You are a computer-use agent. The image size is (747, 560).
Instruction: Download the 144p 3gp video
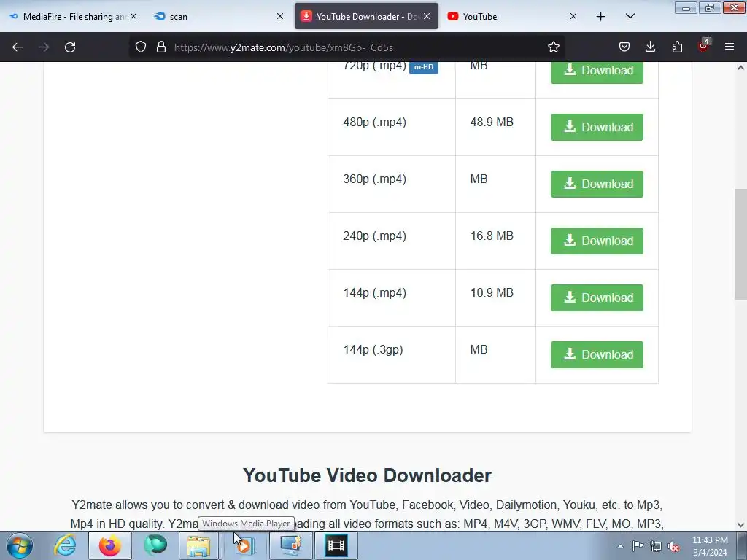click(597, 355)
